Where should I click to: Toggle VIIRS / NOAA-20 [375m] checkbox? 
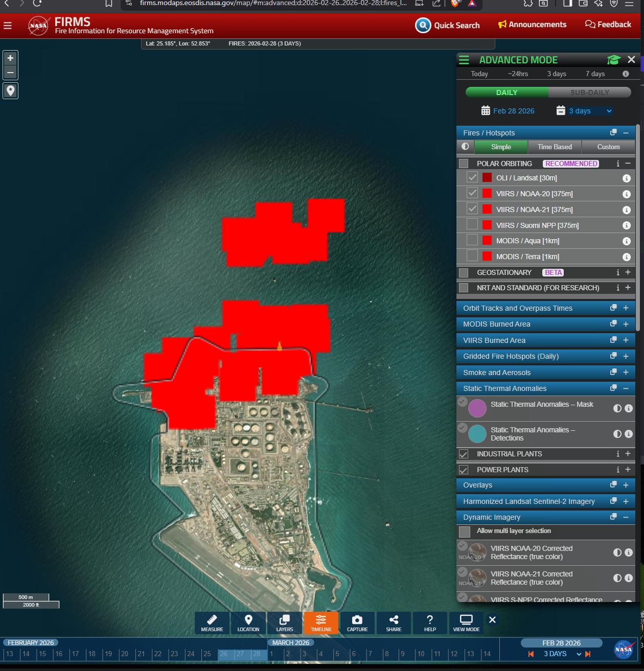tap(472, 193)
